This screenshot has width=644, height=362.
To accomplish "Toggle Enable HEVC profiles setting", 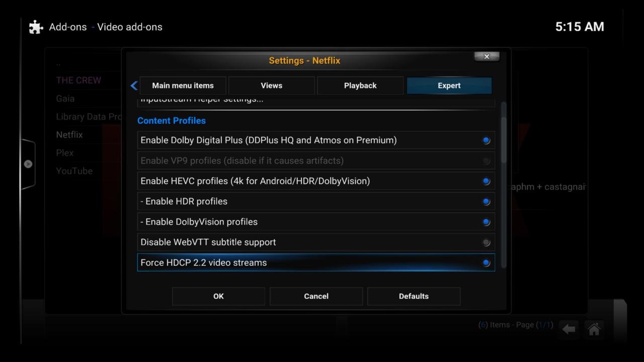I will click(x=316, y=181).
